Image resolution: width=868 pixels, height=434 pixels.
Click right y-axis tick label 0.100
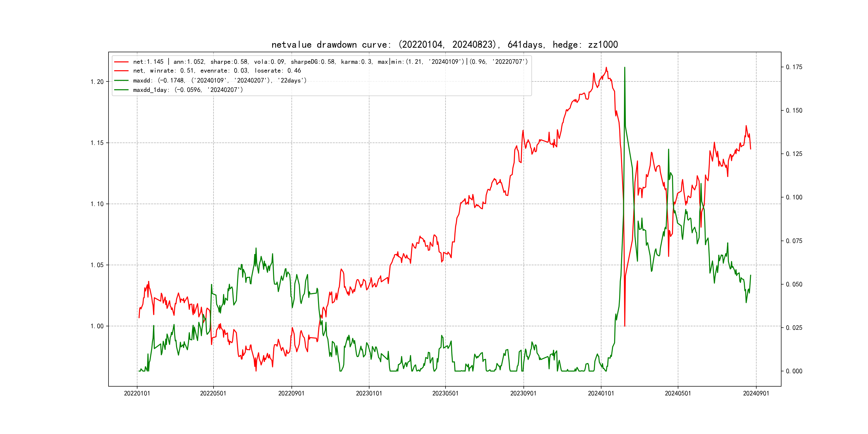(x=794, y=197)
